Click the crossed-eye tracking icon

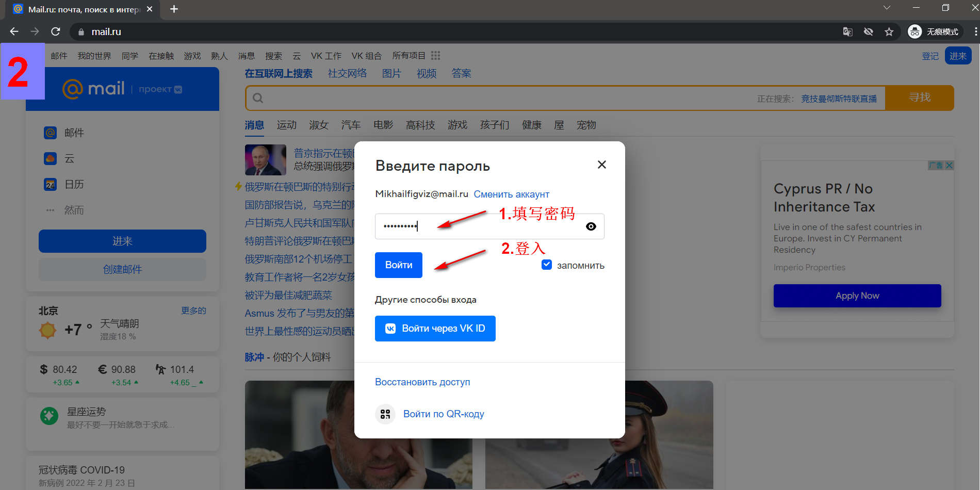[x=869, y=32]
